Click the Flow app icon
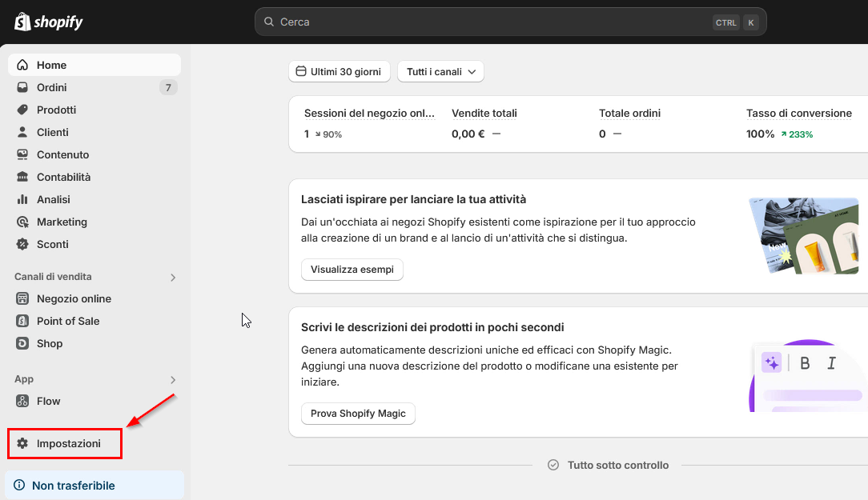 pyautogui.click(x=22, y=401)
